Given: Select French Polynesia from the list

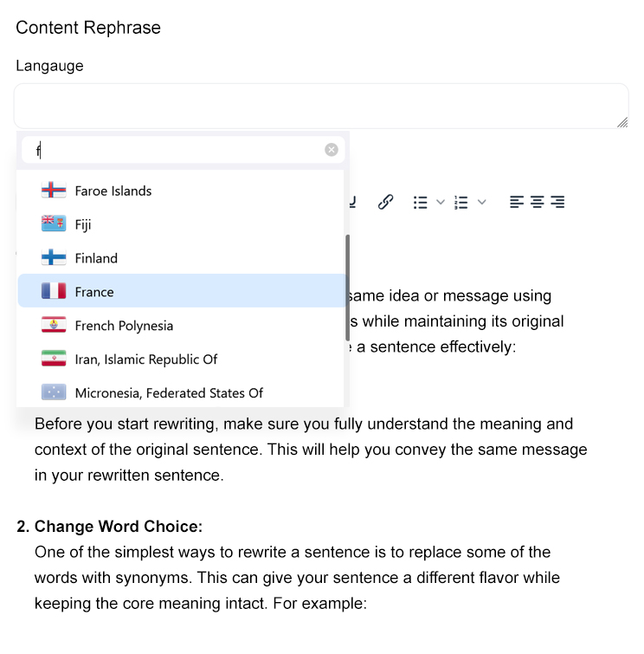Looking at the screenshot, I should click(124, 326).
